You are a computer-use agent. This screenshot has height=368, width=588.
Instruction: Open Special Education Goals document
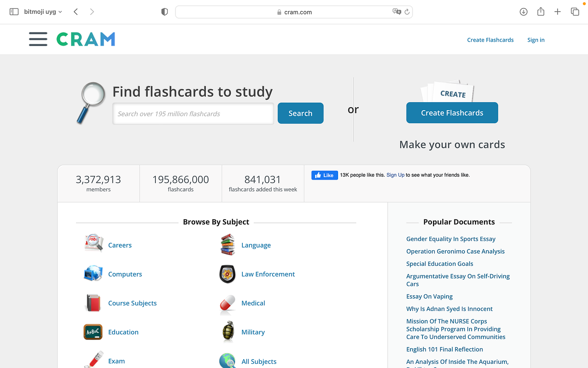click(439, 264)
